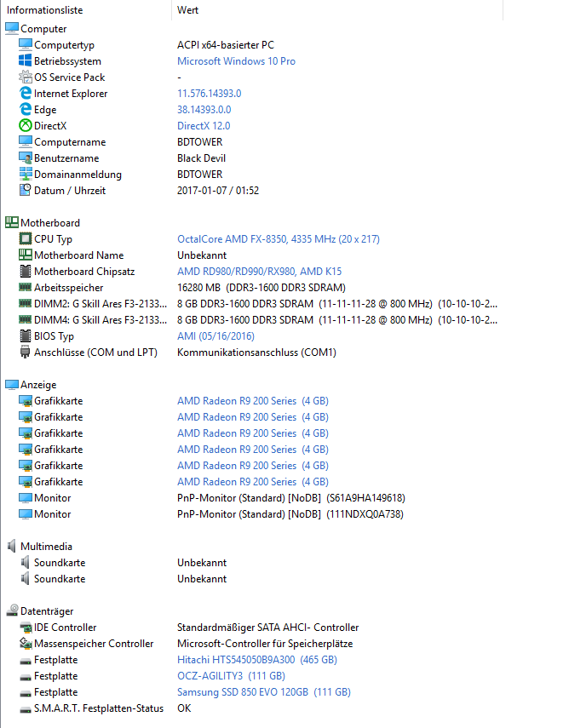This screenshot has height=728, width=569.
Task: Click the Motherboard Name icon
Action: (25, 255)
